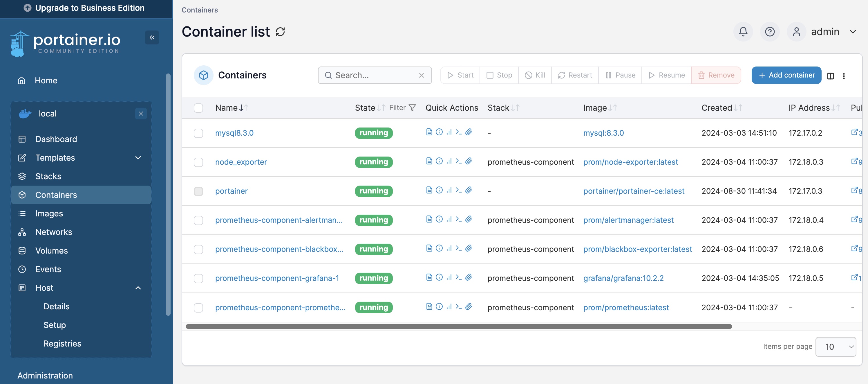Open inspect icon for portainer container
This screenshot has width=868, height=384.
439,190
